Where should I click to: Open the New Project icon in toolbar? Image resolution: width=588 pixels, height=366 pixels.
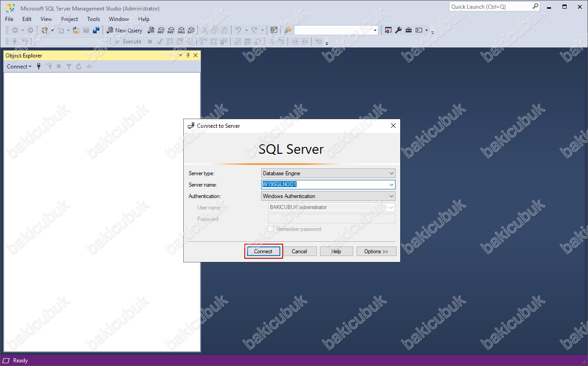pos(45,30)
